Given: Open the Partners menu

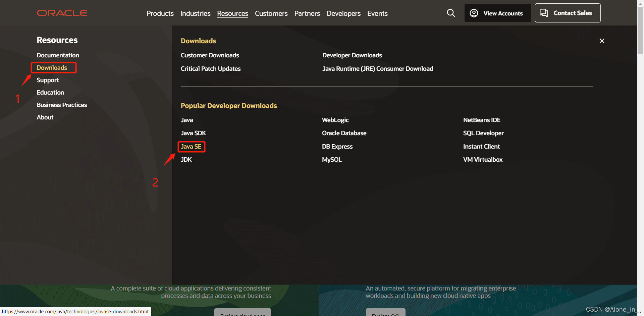Looking at the screenshot, I should tap(307, 13).
